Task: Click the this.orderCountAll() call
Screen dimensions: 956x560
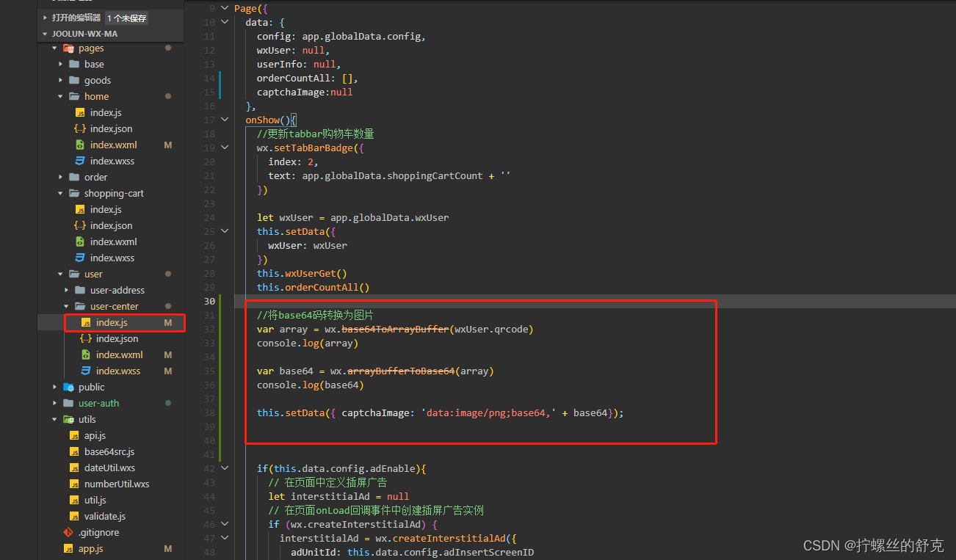Action: [x=314, y=288]
